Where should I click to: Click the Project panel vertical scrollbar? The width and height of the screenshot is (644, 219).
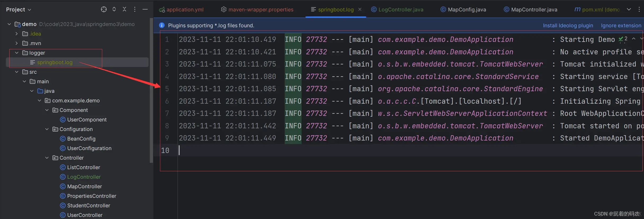coord(151,90)
